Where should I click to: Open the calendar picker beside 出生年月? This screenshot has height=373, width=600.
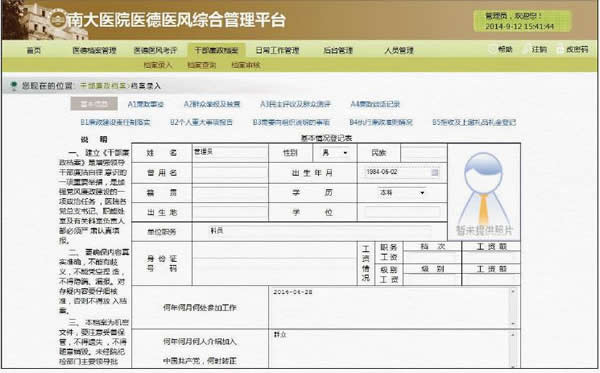point(435,173)
